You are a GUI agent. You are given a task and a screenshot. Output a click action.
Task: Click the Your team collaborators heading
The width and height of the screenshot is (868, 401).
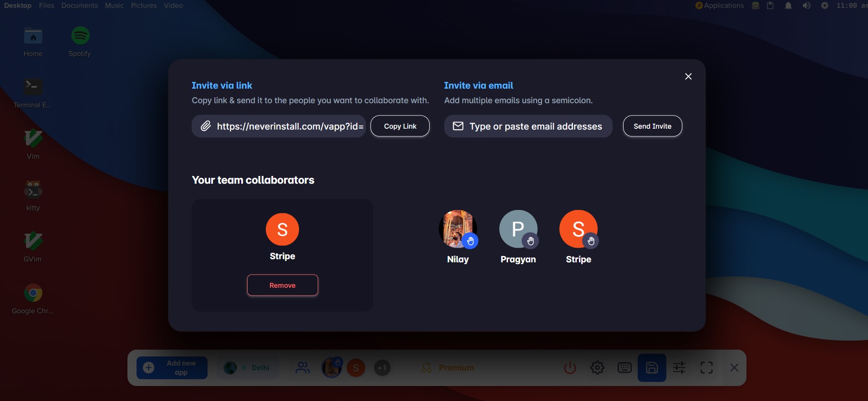pyautogui.click(x=253, y=180)
